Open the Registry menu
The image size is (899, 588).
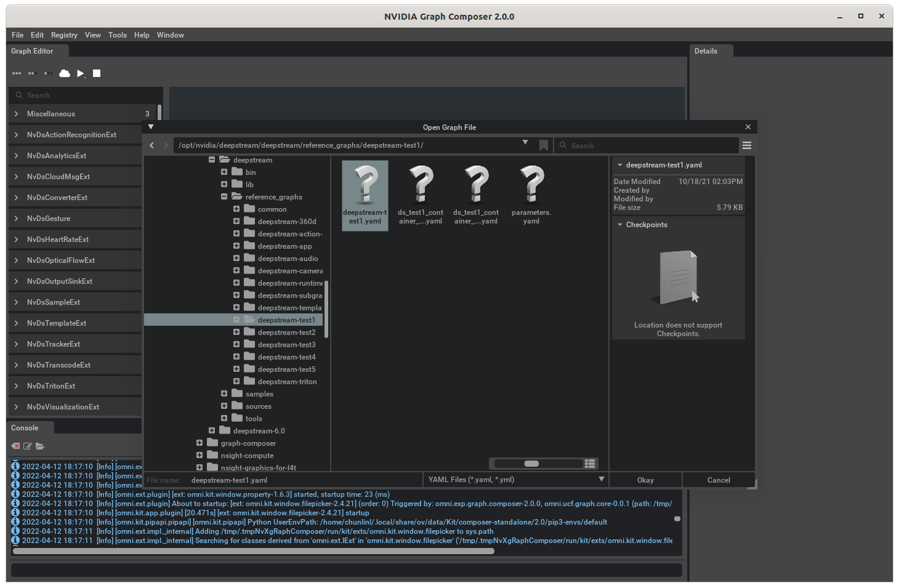[64, 35]
